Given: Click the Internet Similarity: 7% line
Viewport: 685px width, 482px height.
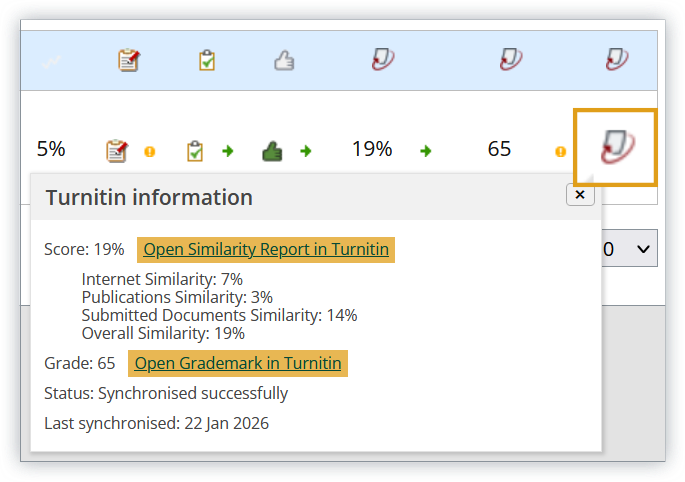Looking at the screenshot, I should pos(162,279).
